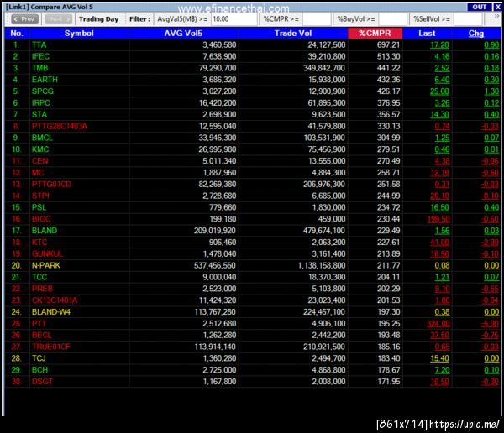Sort by the %CMPR column header

[375, 34]
